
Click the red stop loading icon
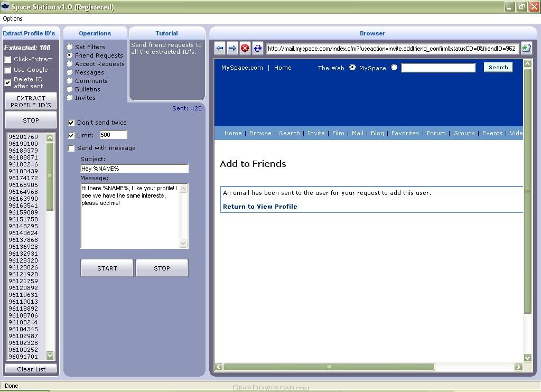245,48
